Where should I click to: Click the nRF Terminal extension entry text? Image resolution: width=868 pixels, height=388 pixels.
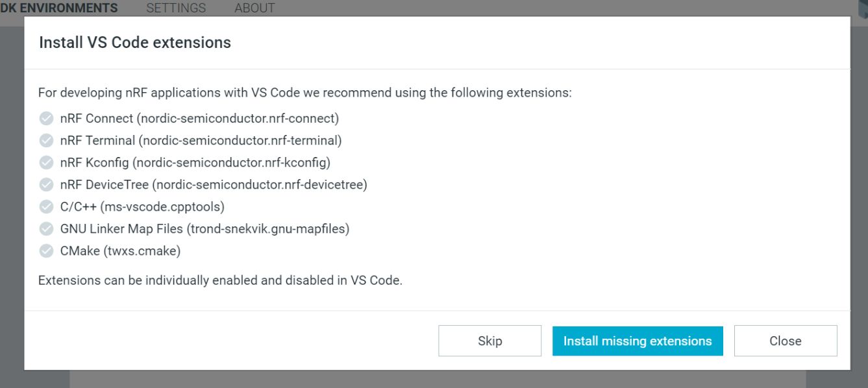(201, 140)
